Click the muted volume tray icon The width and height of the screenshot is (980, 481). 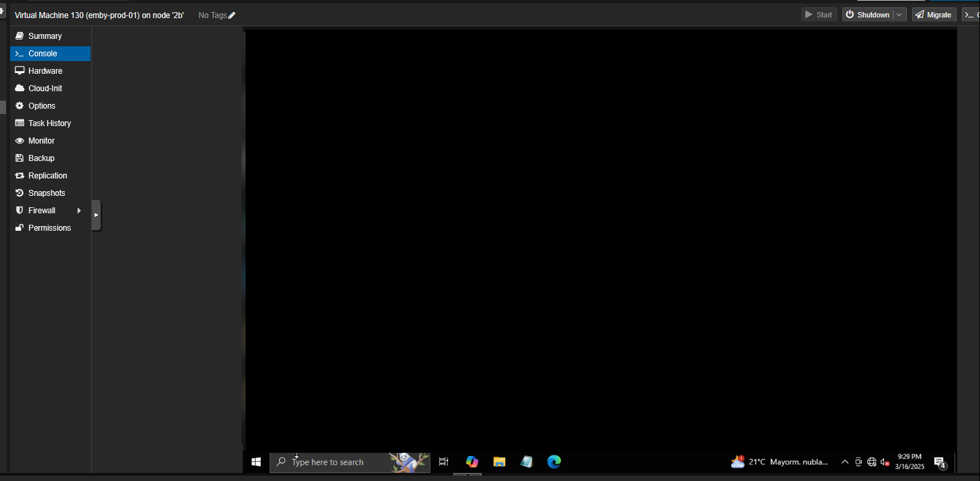tap(885, 462)
